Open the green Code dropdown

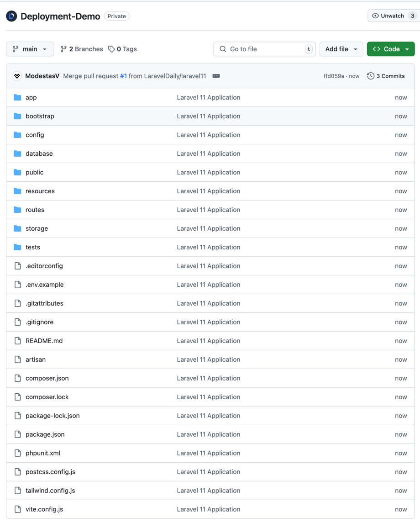tap(391, 49)
